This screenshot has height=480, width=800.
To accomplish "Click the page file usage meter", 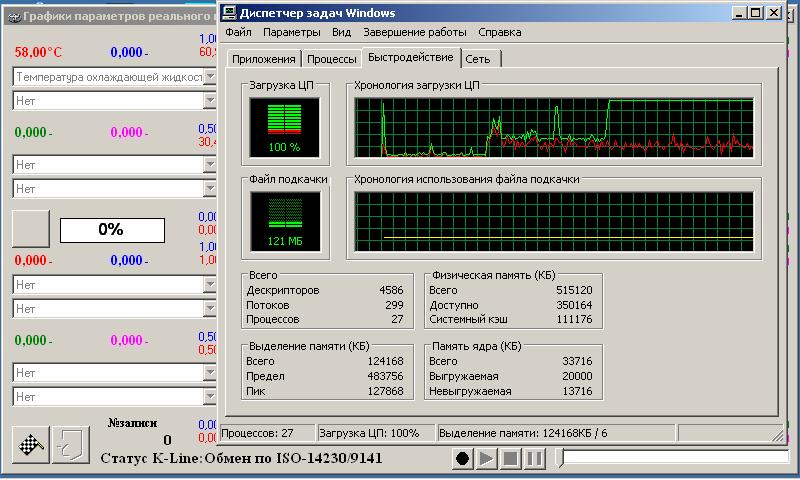I will coord(285,221).
